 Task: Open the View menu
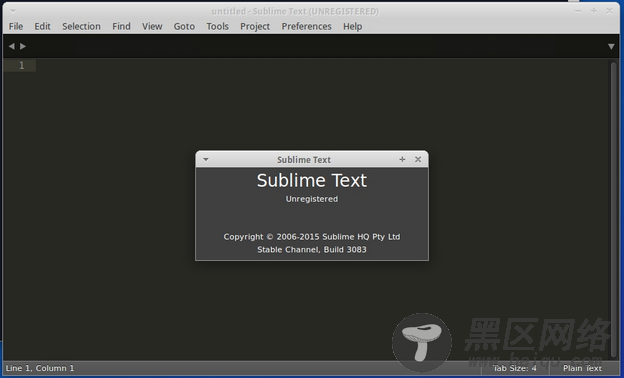(152, 26)
